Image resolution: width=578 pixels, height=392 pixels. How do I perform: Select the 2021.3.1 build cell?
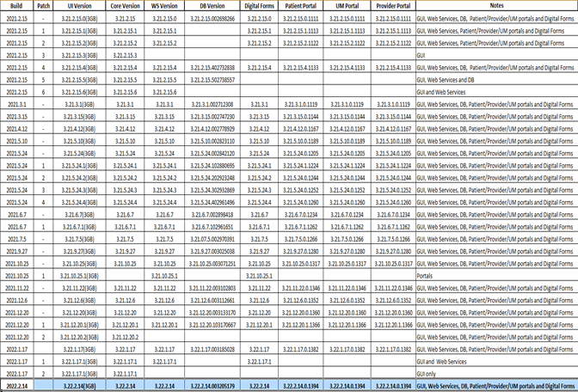17,102
